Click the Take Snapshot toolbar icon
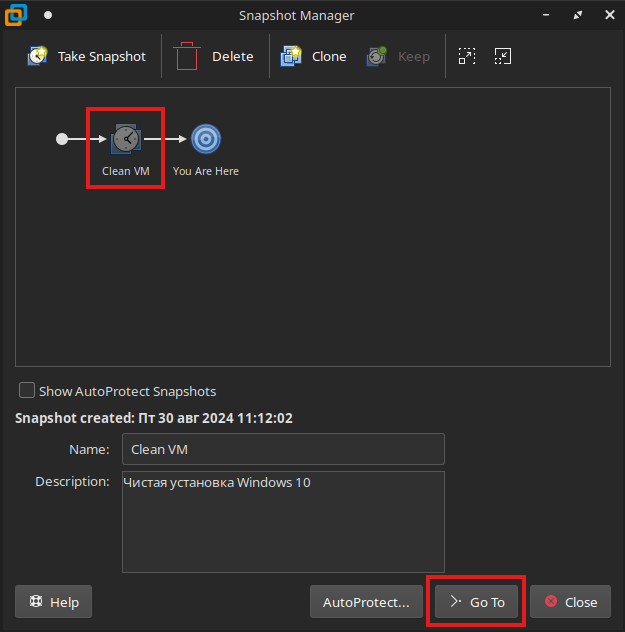 pyautogui.click(x=38, y=56)
